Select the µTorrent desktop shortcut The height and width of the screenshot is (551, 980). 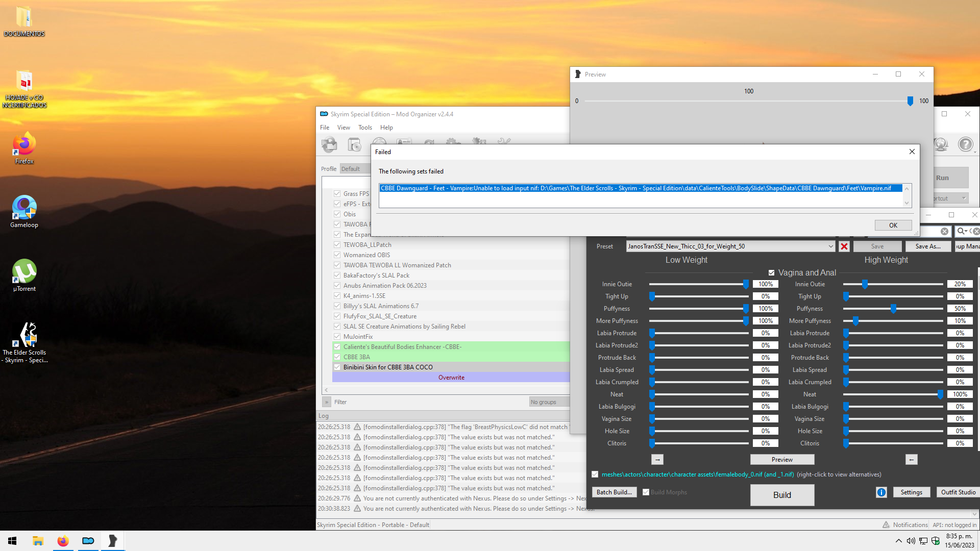point(24,275)
